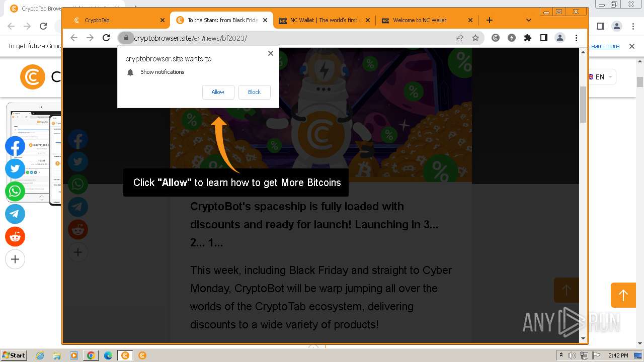Go back in the front browser window
This screenshot has height=362, width=644.
click(x=74, y=38)
